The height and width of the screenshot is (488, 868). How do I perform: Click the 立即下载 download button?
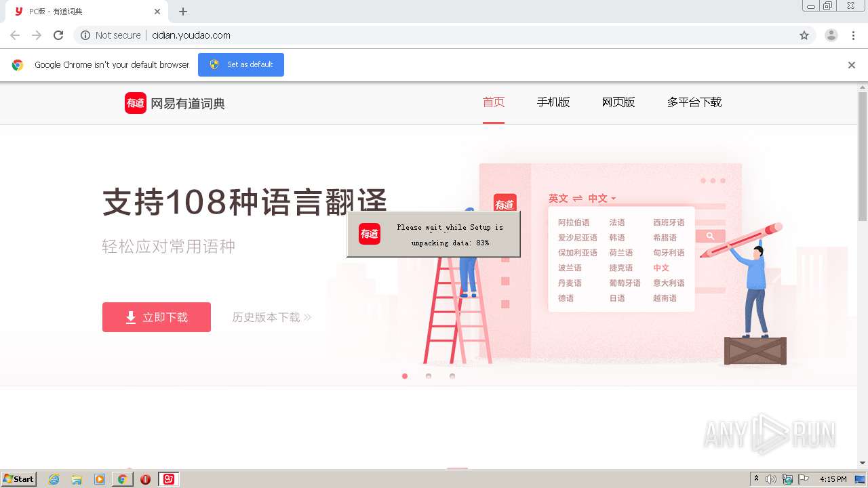point(157,317)
